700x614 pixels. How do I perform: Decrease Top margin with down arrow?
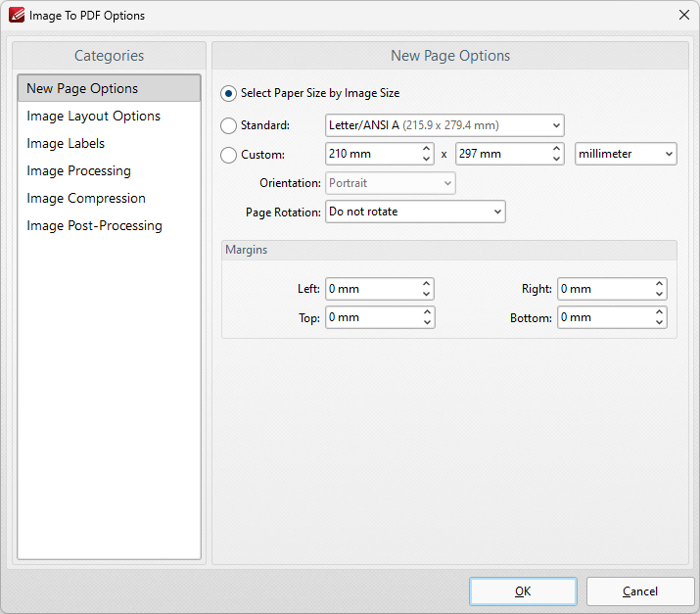pos(427,322)
